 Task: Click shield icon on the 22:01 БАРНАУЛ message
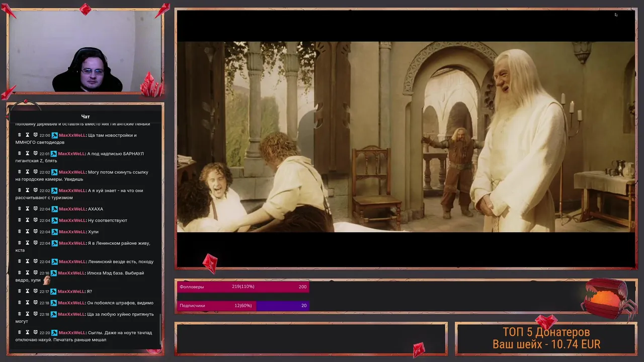pyautogui.click(x=35, y=153)
